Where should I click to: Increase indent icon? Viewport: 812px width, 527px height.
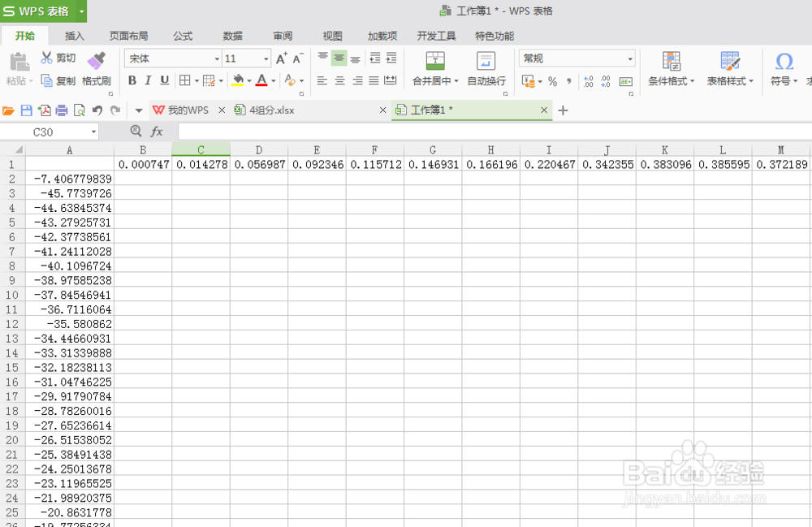click(391, 58)
